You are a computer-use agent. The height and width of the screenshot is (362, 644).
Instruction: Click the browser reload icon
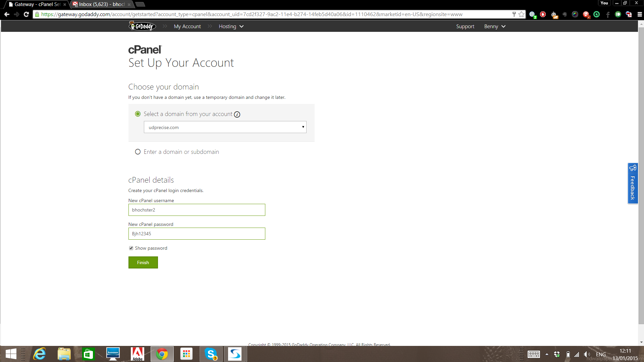click(x=26, y=14)
